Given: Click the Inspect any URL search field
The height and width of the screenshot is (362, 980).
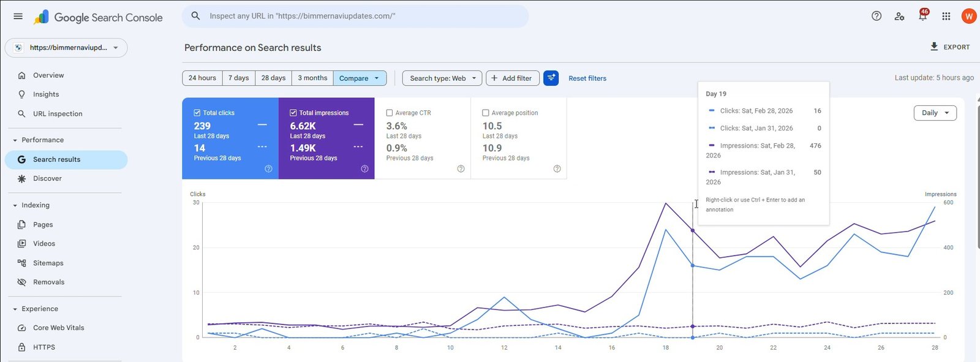Looking at the screenshot, I should click(x=355, y=16).
